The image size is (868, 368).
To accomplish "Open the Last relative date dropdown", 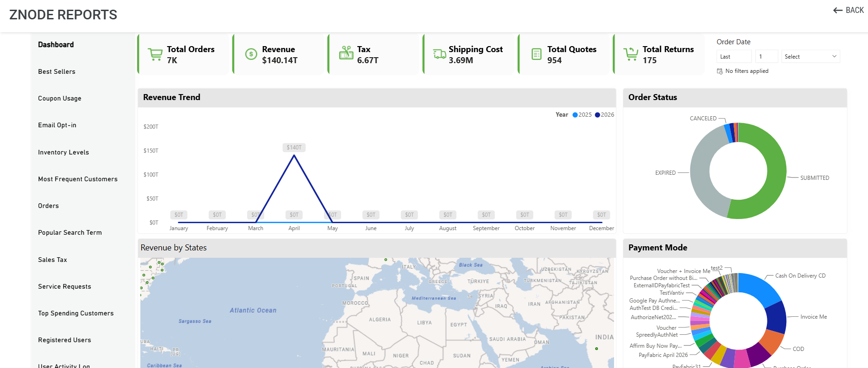I will click(x=734, y=56).
